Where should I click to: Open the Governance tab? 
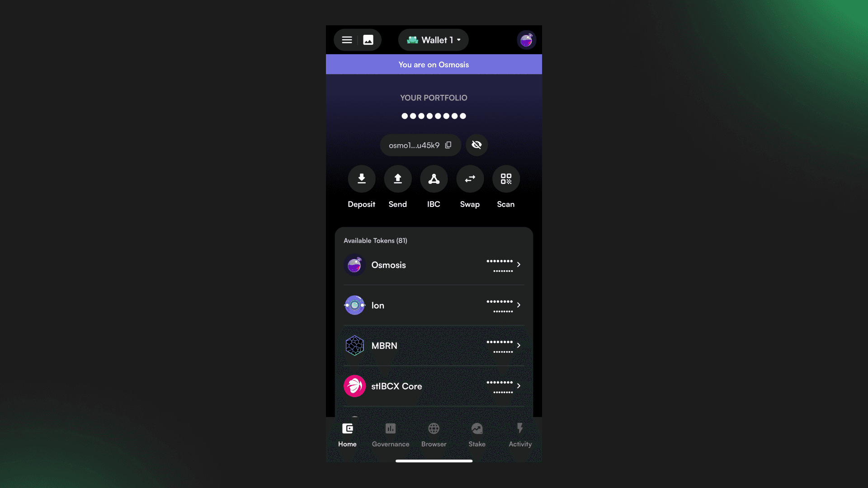pos(391,434)
